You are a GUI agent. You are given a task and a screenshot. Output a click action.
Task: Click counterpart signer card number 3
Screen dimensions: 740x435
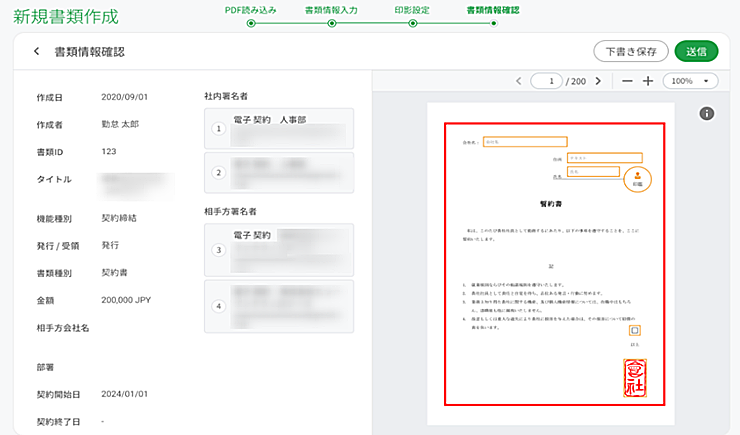tap(279, 250)
